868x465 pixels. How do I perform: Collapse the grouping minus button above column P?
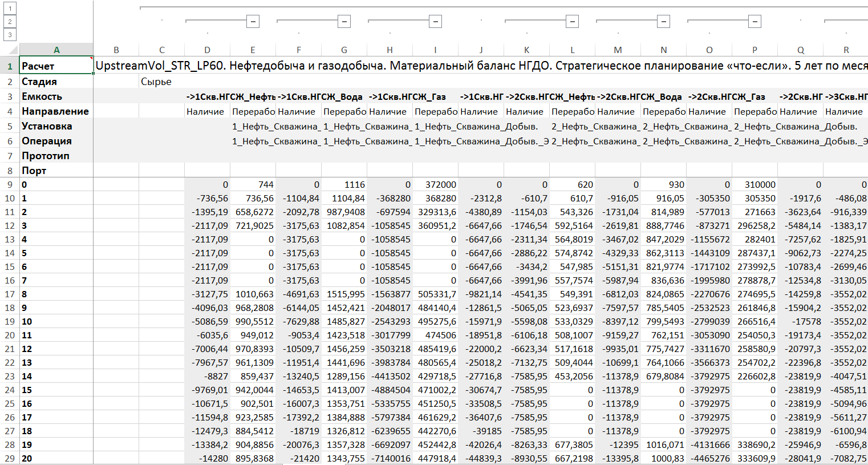coord(755,22)
